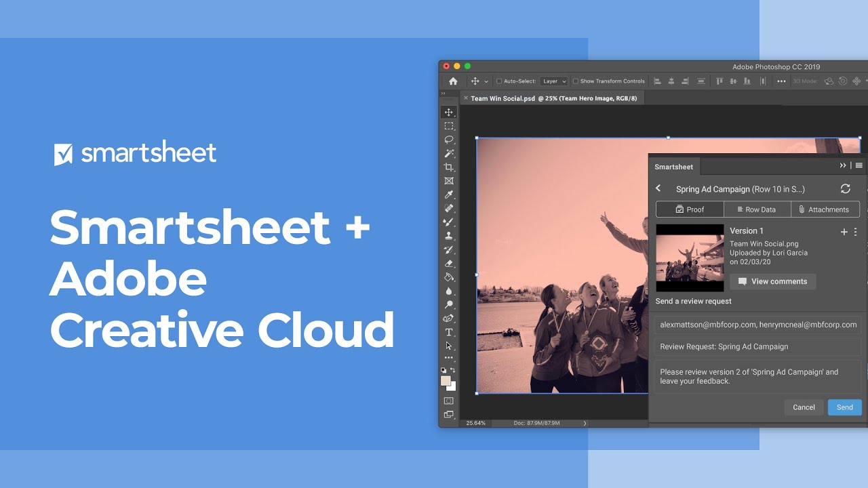Screen dimensions: 868x488
Task: Click Align right edges icon
Action: pos(685,81)
